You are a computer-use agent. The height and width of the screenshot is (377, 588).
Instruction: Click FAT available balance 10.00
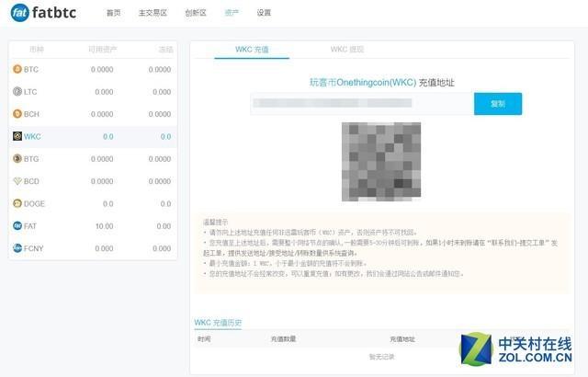click(x=104, y=226)
